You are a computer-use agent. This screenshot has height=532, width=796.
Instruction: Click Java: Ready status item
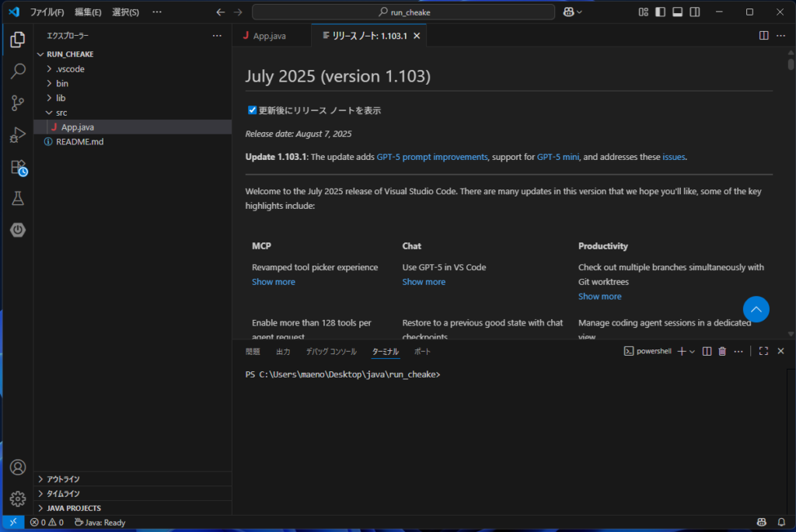point(100,522)
